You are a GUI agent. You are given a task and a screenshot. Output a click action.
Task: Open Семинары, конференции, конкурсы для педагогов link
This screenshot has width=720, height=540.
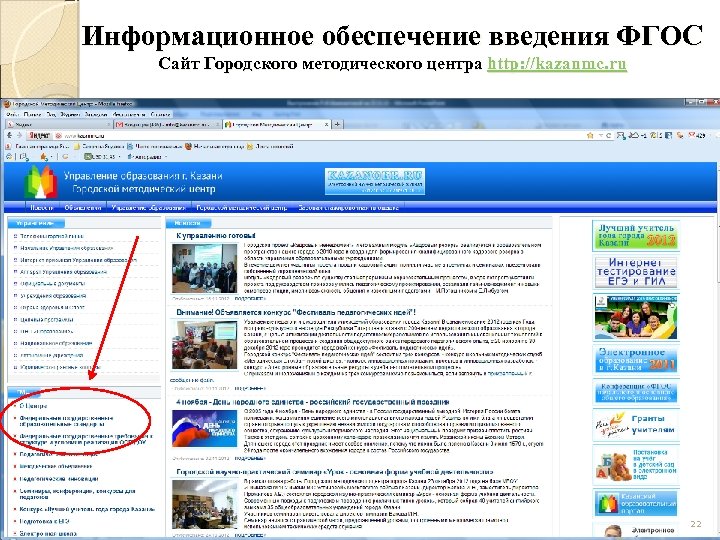point(78,494)
